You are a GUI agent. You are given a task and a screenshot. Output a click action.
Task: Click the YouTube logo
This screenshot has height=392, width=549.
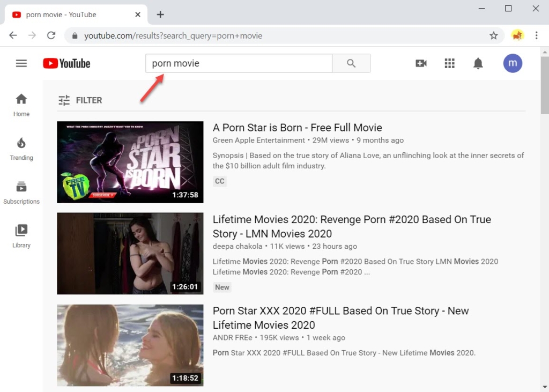point(66,63)
